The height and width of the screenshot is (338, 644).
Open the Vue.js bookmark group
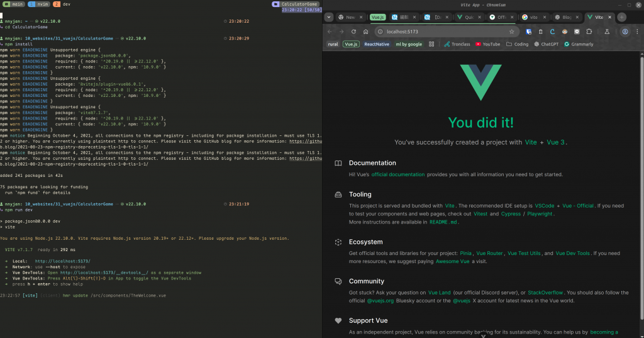pos(351,44)
